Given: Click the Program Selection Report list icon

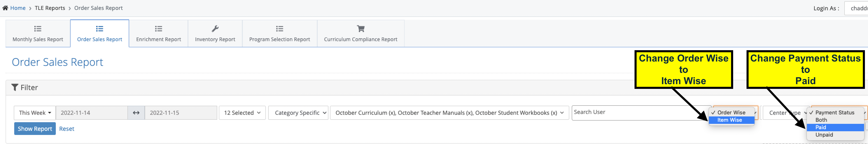Looking at the screenshot, I should tap(279, 29).
